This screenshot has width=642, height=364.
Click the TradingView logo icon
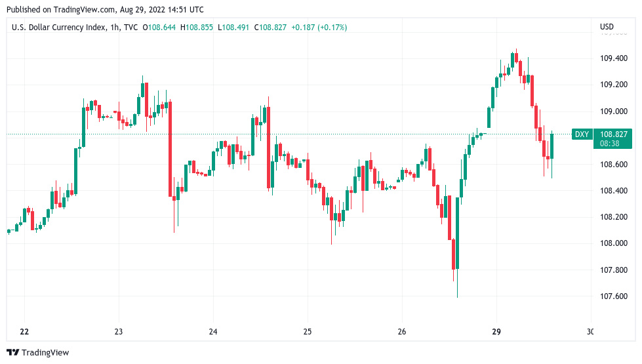pyautogui.click(x=12, y=352)
